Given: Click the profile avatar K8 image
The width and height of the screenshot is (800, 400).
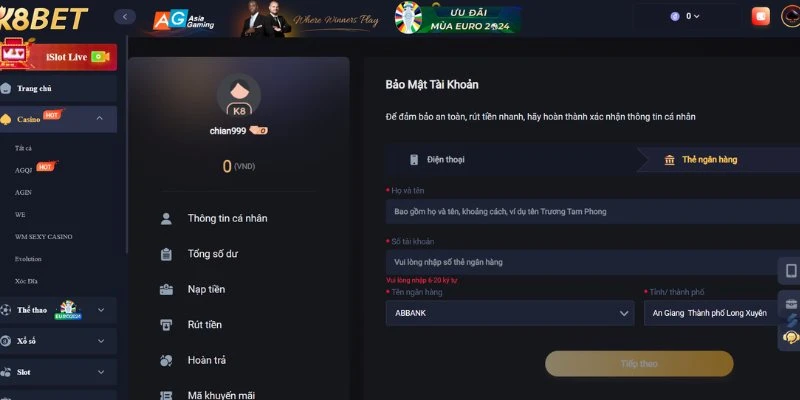Looking at the screenshot, I should [239, 95].
